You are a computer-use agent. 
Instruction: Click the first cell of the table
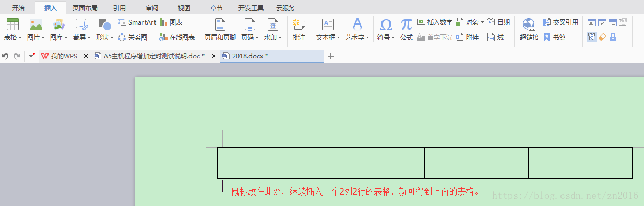(269, 155)
